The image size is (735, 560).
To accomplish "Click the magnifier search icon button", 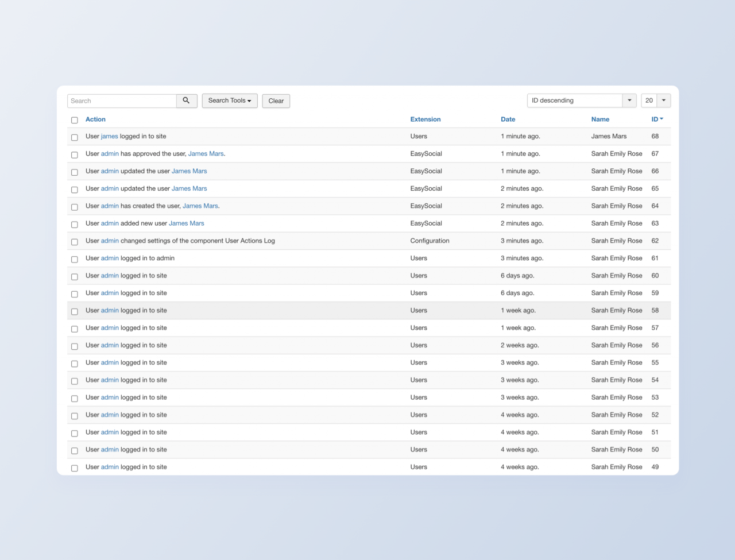I will pyautogui.click(x=186, y=101).
